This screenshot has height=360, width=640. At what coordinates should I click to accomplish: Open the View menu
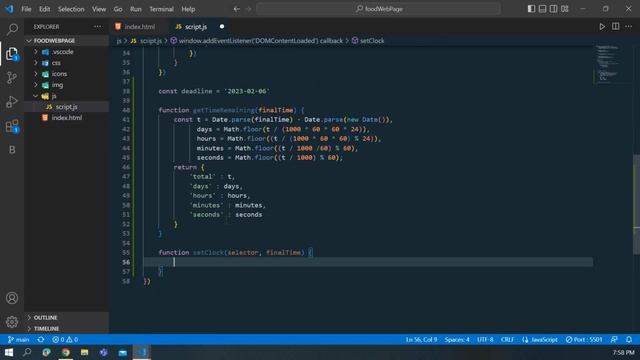point(99,9)
